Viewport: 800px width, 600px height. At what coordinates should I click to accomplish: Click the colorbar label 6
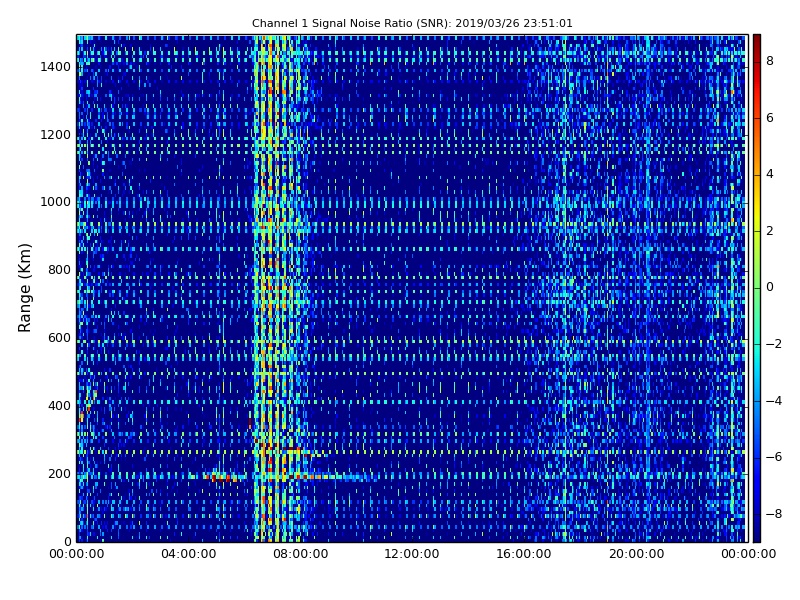pos(770,118)
